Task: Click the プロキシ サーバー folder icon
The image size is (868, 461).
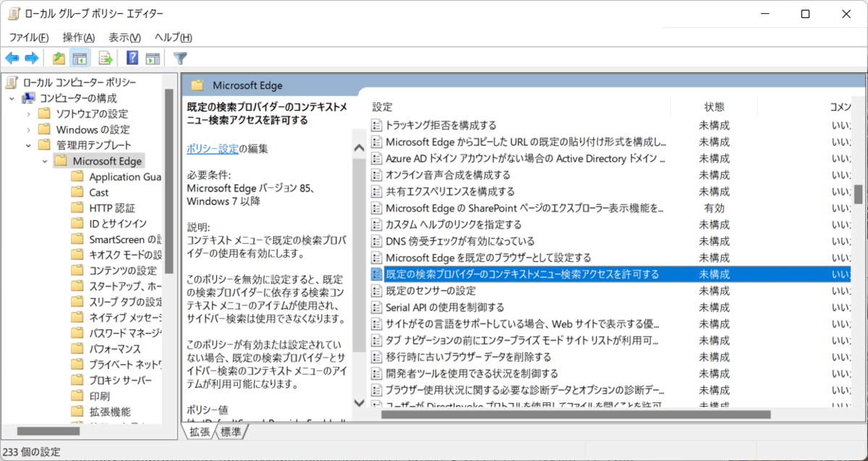Action: tap(77, 380)
